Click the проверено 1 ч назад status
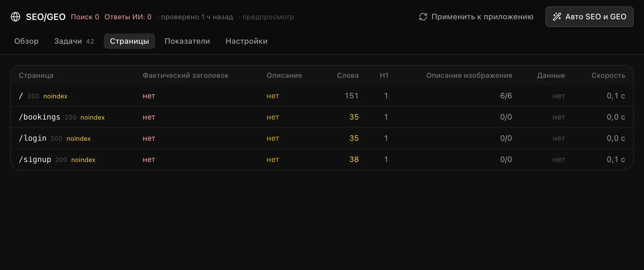The width and height of the screenshot is (644, 270). [197, 17]
